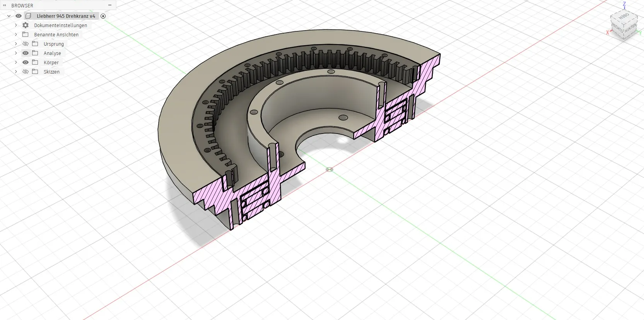The width and height of the screenshot is (644, 320).
Task: Minimize the BROWSER panel using the dash icon
Action: pos(110,5)
